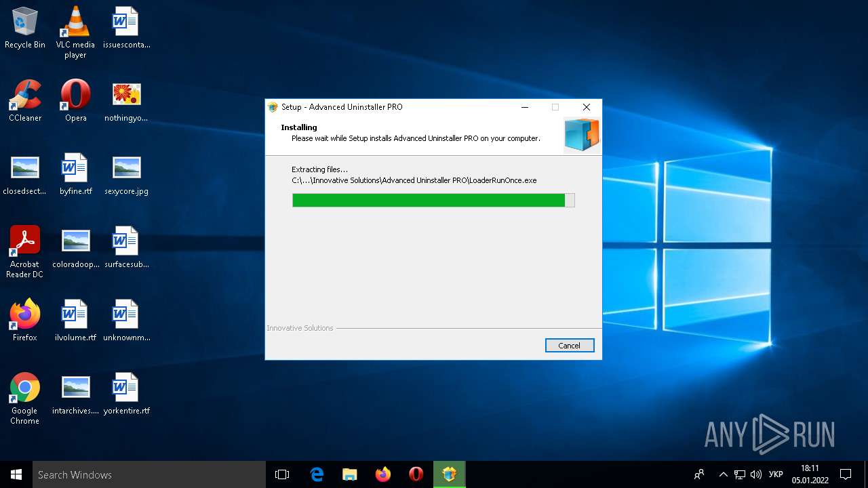Minimize the Setup window
This screenshot has width=868, height=488.
525,107
